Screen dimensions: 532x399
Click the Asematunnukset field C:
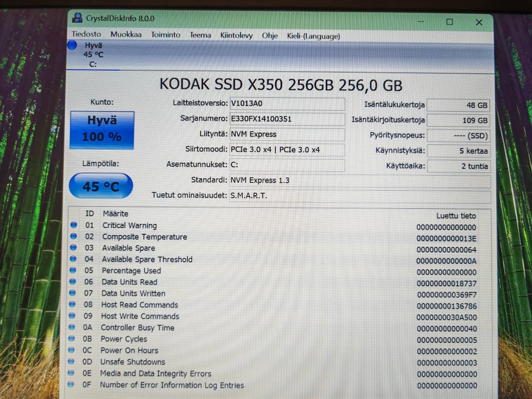[x=287, y=165]
